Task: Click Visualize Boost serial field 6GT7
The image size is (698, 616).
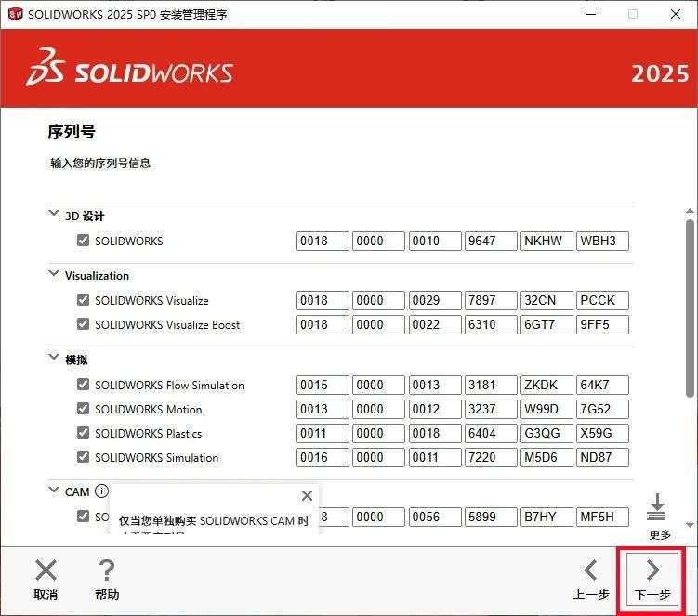Action: point(547,324)
